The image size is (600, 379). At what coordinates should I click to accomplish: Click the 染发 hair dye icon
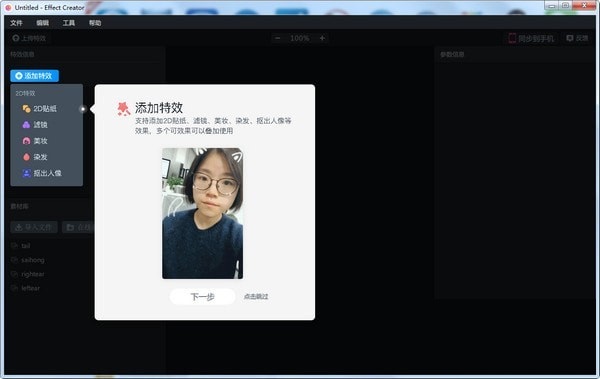26,157
